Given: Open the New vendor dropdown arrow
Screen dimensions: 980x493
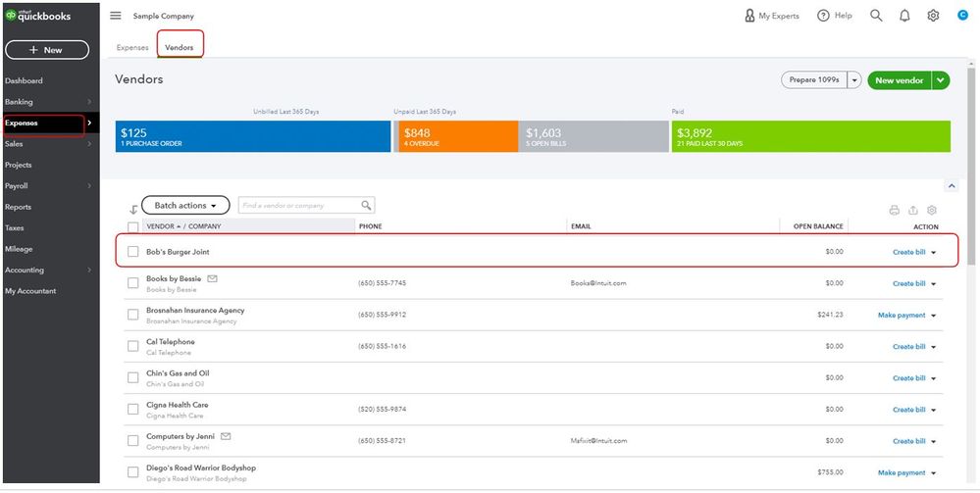Looking at the screenshot, I should [940, 80].
